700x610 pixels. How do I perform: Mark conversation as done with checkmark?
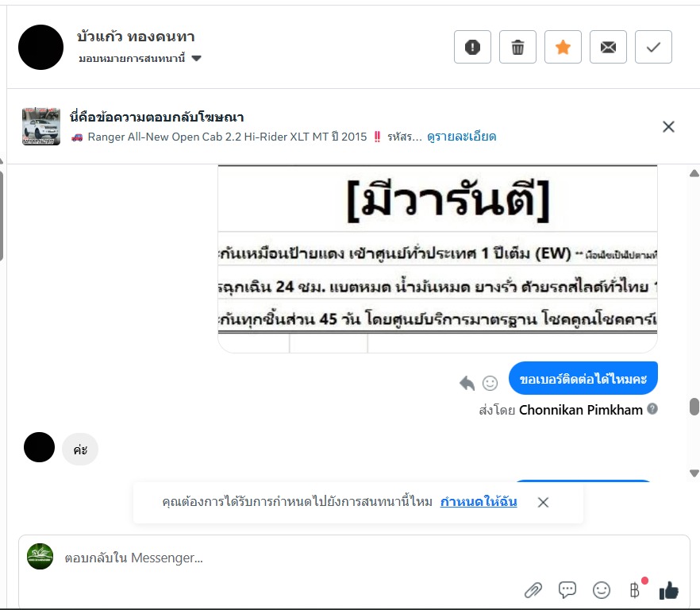(x=653, y=47)
